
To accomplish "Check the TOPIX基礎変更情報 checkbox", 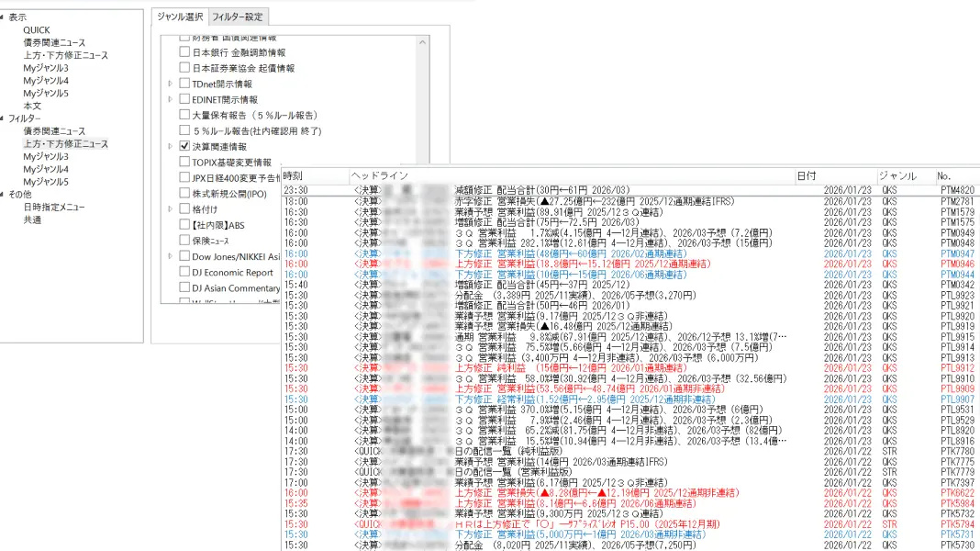I will tap(184, 162).
